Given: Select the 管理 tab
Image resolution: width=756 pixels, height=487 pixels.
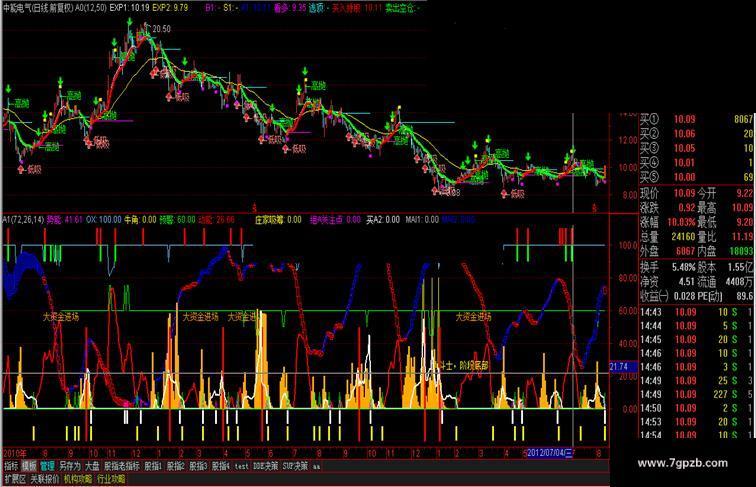Looking at the screenshot, I should (x=47, y=466).
